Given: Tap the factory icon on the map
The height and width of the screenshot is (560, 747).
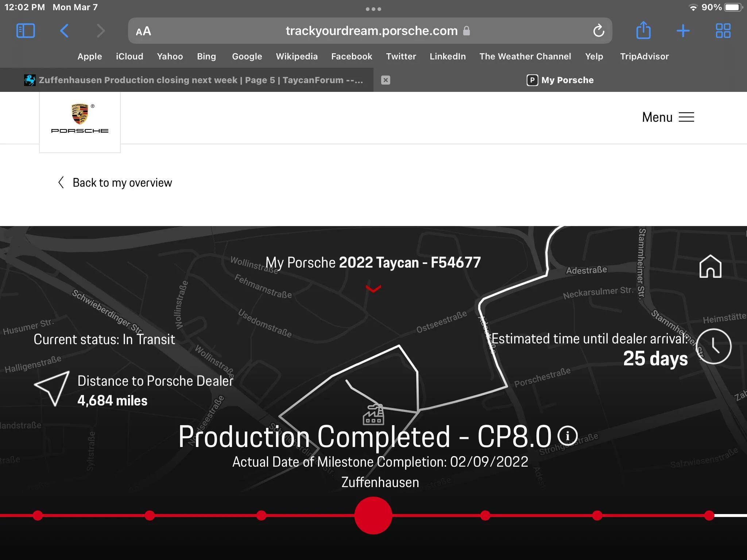Looking at the screenshot, I should [373, 415].
